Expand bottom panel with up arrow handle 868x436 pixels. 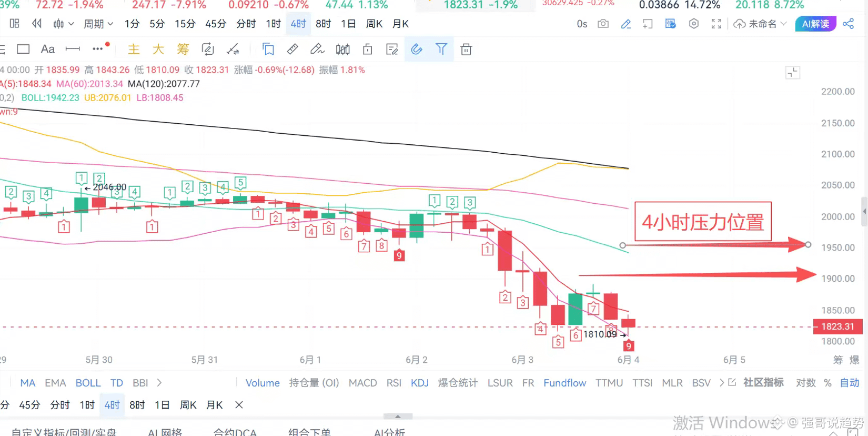[x=398, y=417]
